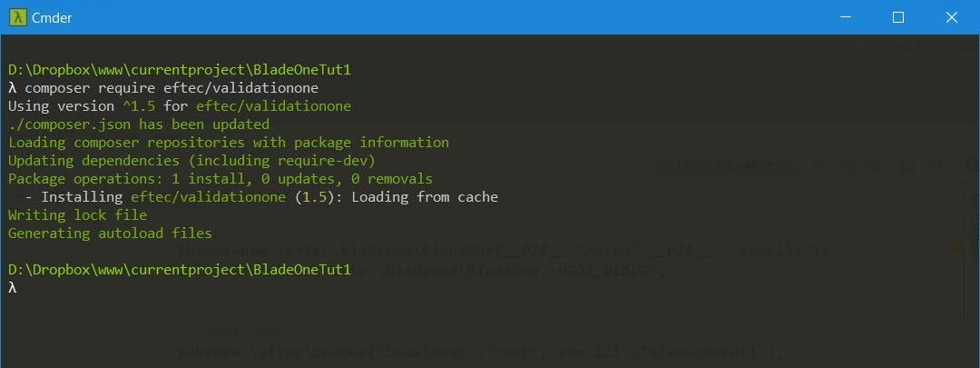Click 'eftec/validationone' in the Installing line
Image resolution: width=980 pixels, height=368 pixels.
pyautogui.click(x=208, y=197)
